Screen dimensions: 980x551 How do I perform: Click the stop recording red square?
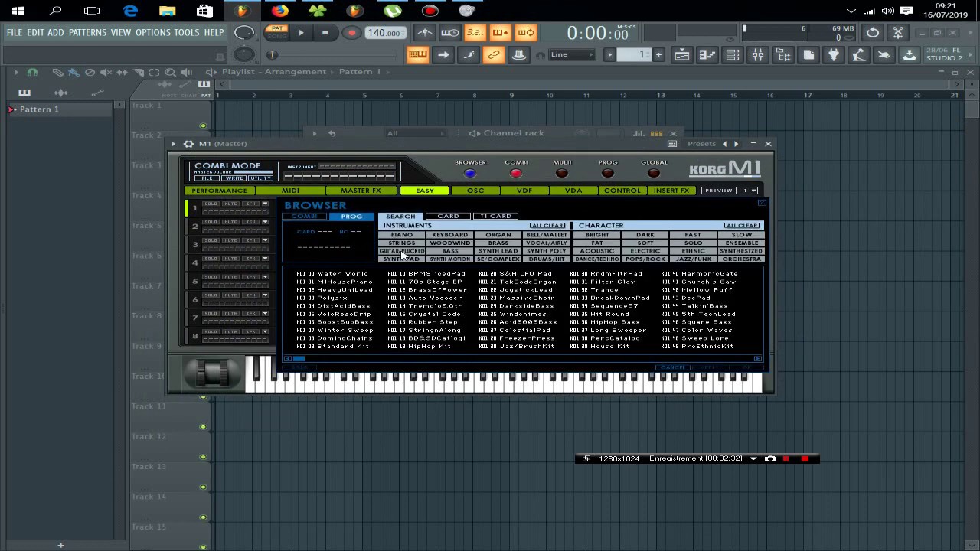(x=805, y=458)
